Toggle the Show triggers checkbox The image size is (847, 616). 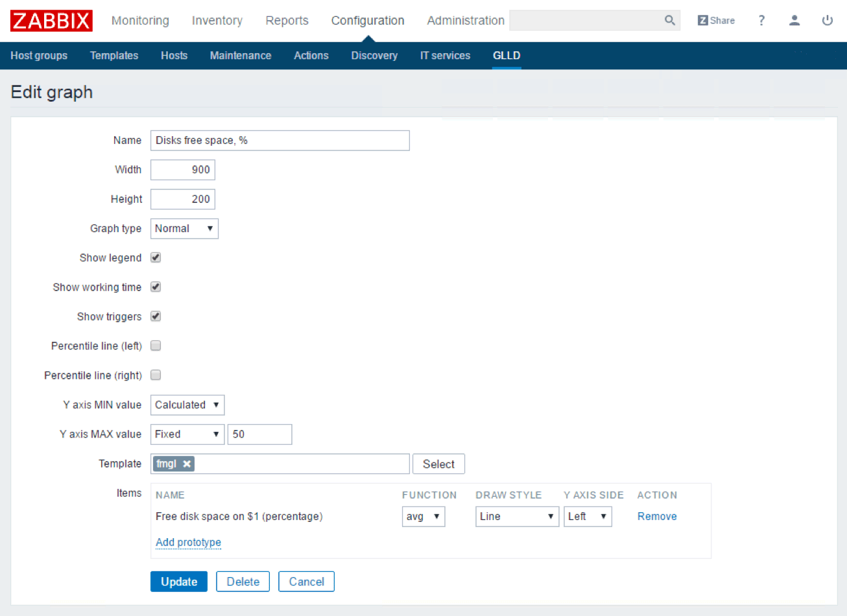156,316
